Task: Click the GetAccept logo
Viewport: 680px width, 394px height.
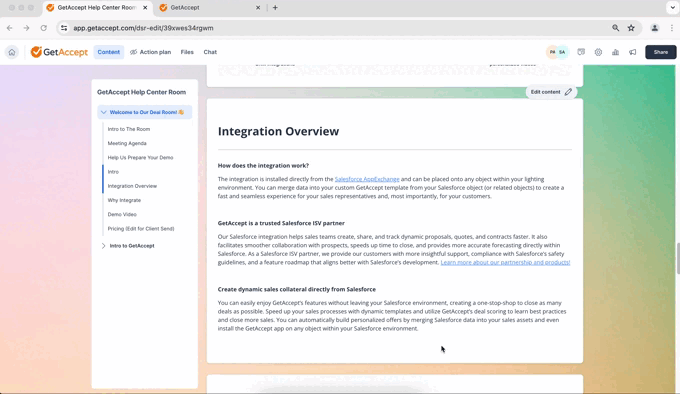Action: pyautogui.click(x=59, y=52)
